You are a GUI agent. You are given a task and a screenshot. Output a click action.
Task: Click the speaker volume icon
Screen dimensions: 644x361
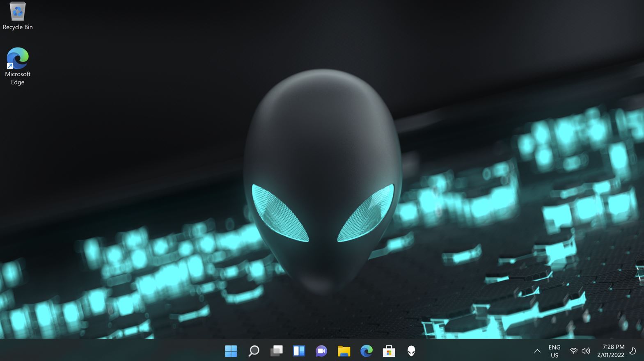click(586, 351)
